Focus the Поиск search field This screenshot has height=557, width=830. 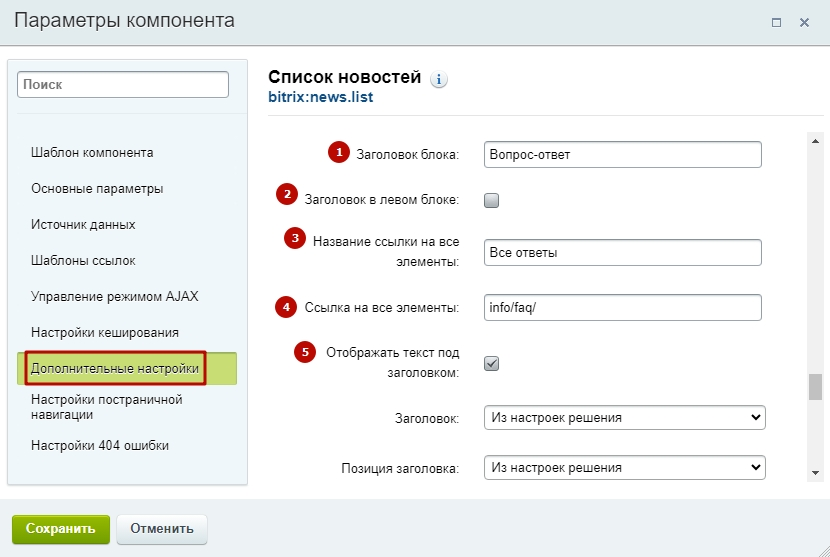123,85
